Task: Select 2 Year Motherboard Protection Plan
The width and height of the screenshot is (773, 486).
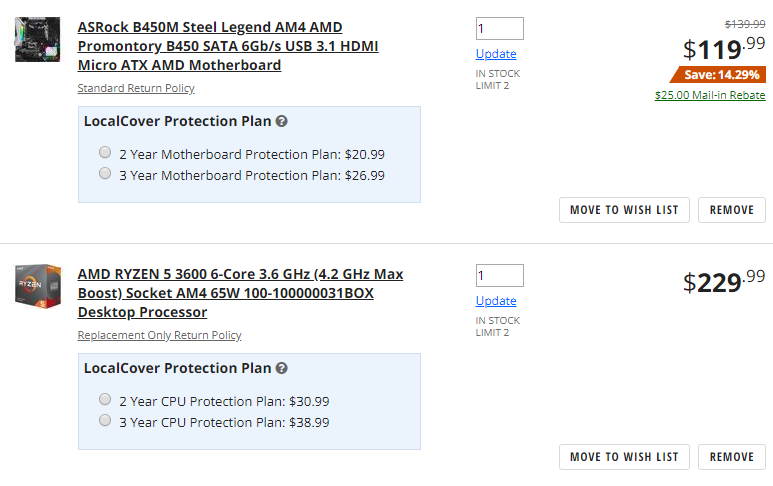Action: [x=105, y=152]
